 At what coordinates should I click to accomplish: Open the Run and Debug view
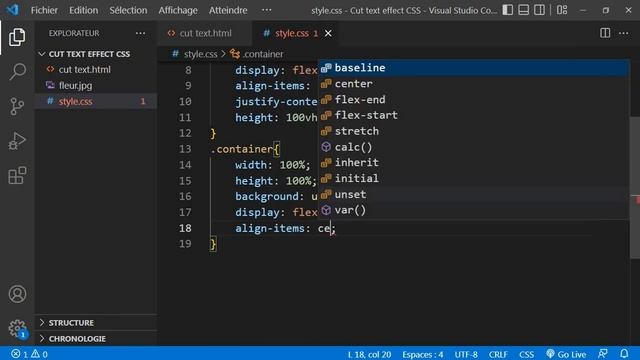click(x=17, y=141)
